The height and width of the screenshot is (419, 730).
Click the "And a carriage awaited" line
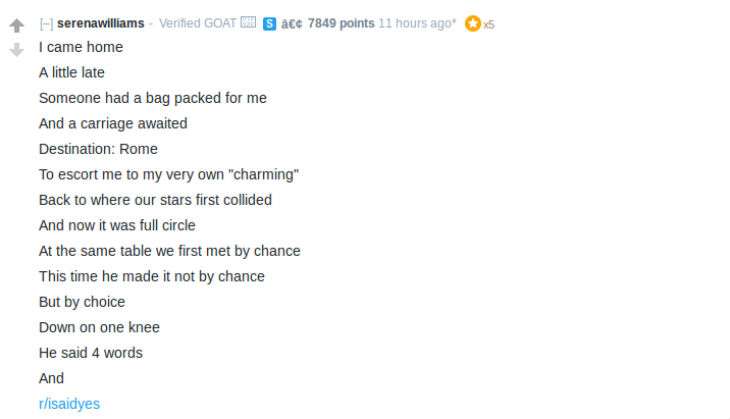[113, 123]
